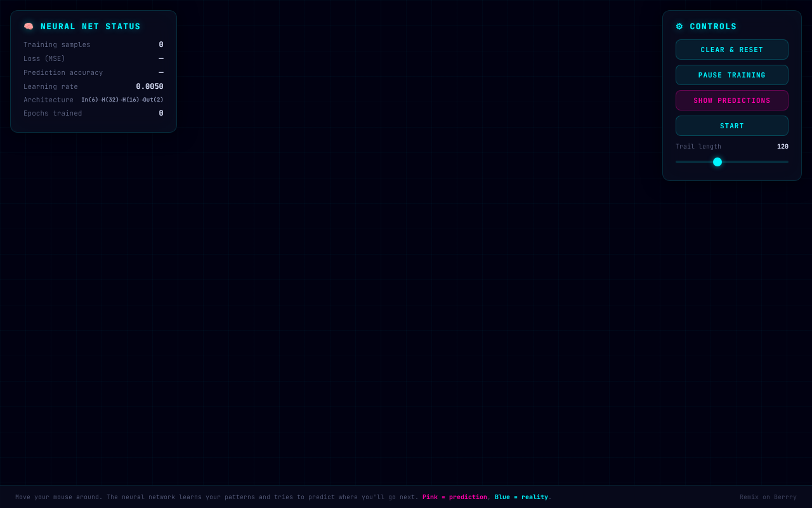Viewport: 812px width, 508px height.
Task: Select the Learning rate value 0.0050
Action: click(x=149, y=86)
